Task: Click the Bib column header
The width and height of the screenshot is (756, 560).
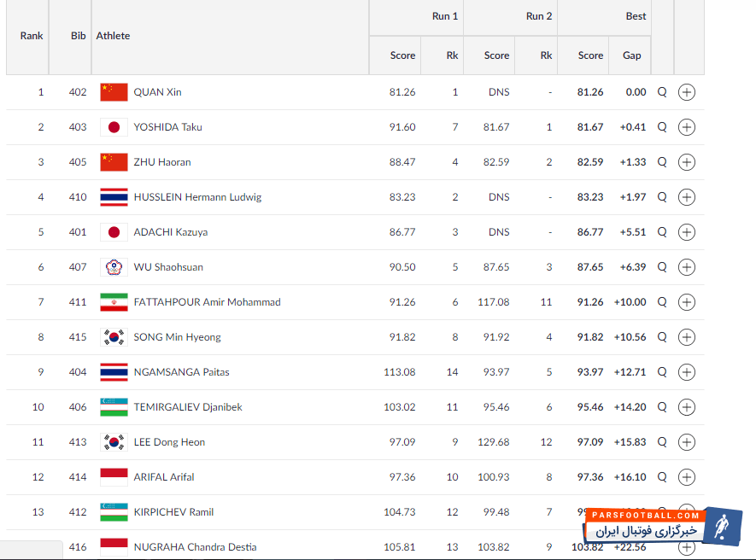Action: tap(79, 36)
